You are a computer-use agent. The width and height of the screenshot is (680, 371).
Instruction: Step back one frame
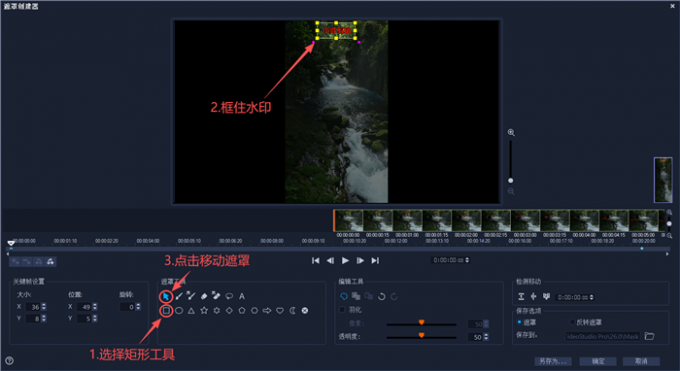coord(330,261)
